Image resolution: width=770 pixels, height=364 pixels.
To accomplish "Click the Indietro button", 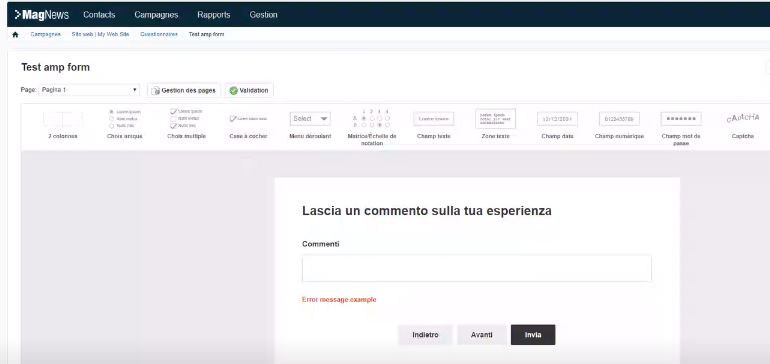I will click(425, 335).
